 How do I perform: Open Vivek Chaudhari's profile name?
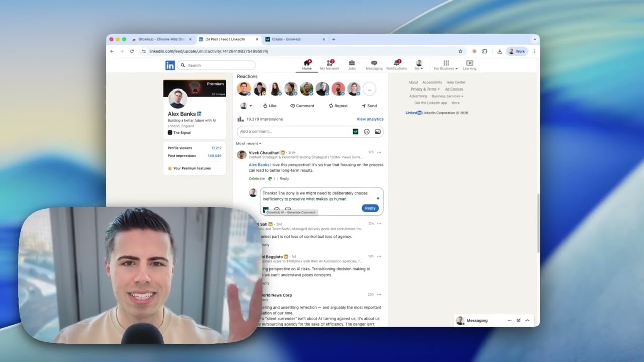pyautogui.click(x=264, y=152)
